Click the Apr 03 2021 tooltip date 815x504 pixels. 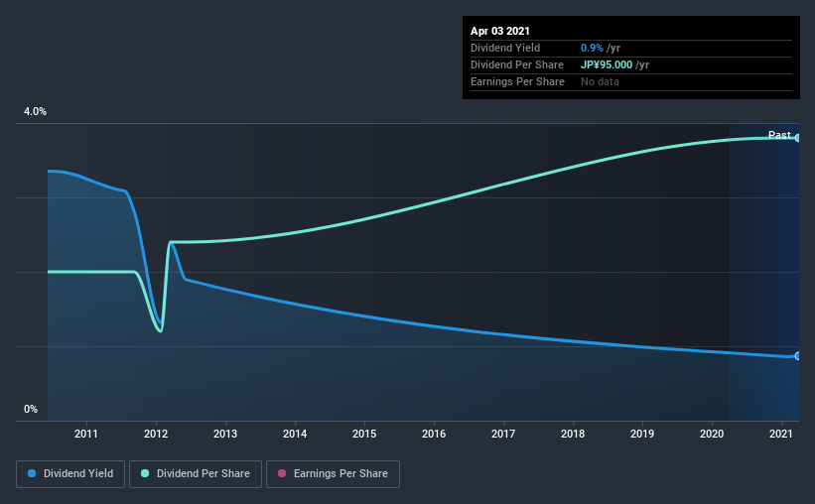(500, 31)
